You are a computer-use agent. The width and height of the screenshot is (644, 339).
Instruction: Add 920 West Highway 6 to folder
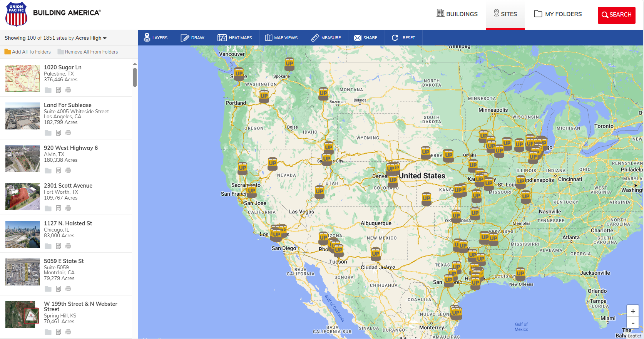(x=48, y=171)
